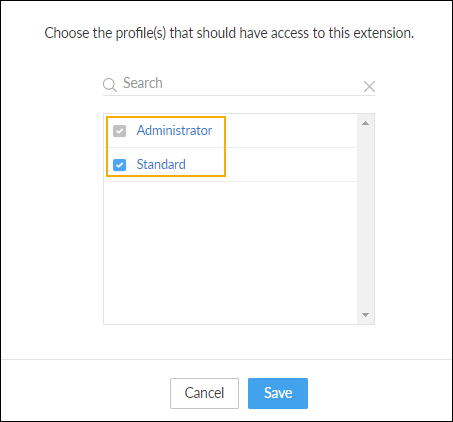Select the Standard profile name label
The height and width of the screenshot is (422, 453).
161,164
